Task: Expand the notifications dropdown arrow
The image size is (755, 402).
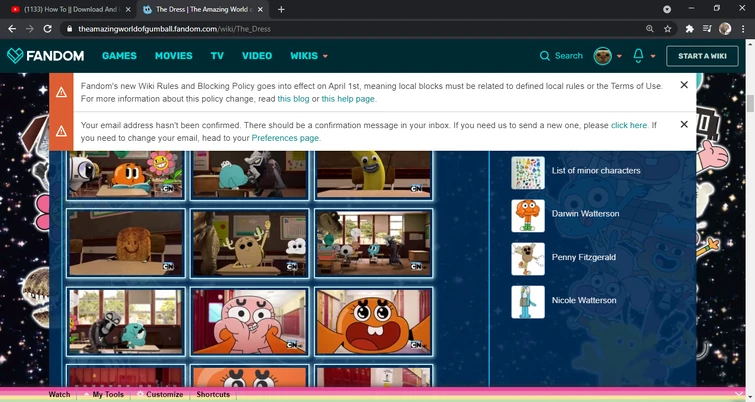Action: 653,56
